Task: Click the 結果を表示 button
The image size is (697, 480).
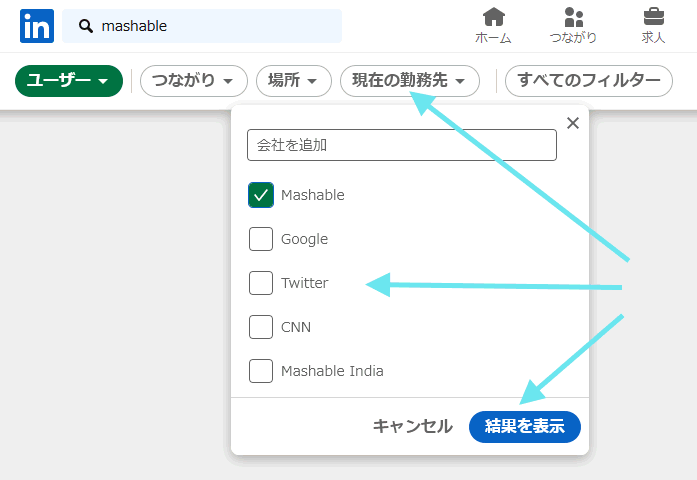Action: [525, 427]
